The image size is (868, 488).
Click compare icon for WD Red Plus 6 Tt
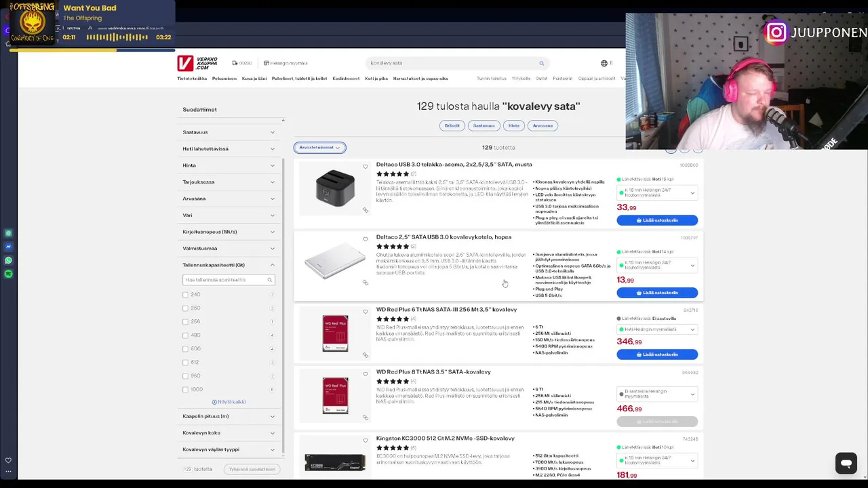coord(366,354)
